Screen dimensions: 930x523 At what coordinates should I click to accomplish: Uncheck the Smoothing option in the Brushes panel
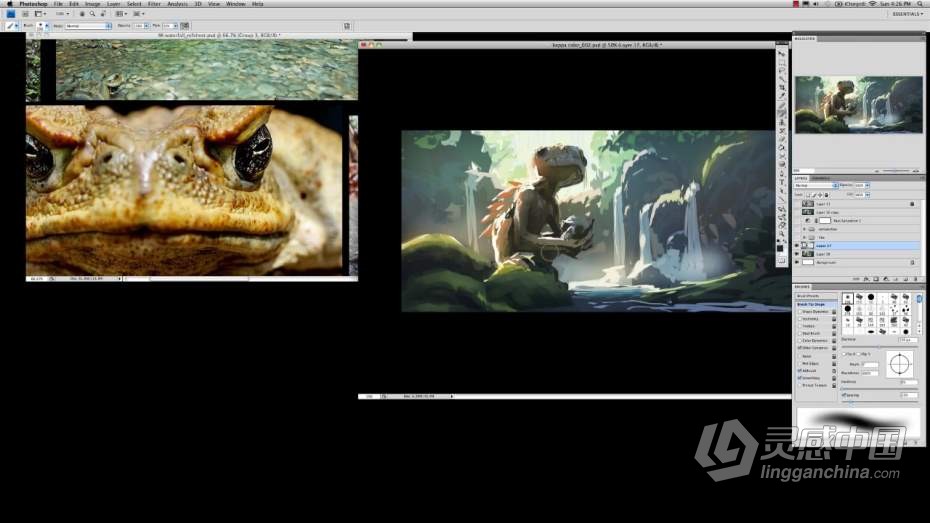tap(799, 377)
